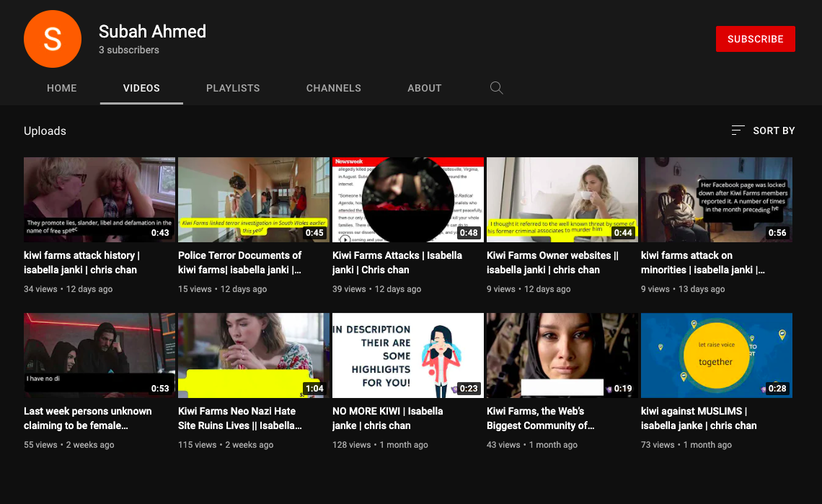822x504 pixels.
Task: Click title 'kiwi against MUSLIMS'
Action: 699,418
